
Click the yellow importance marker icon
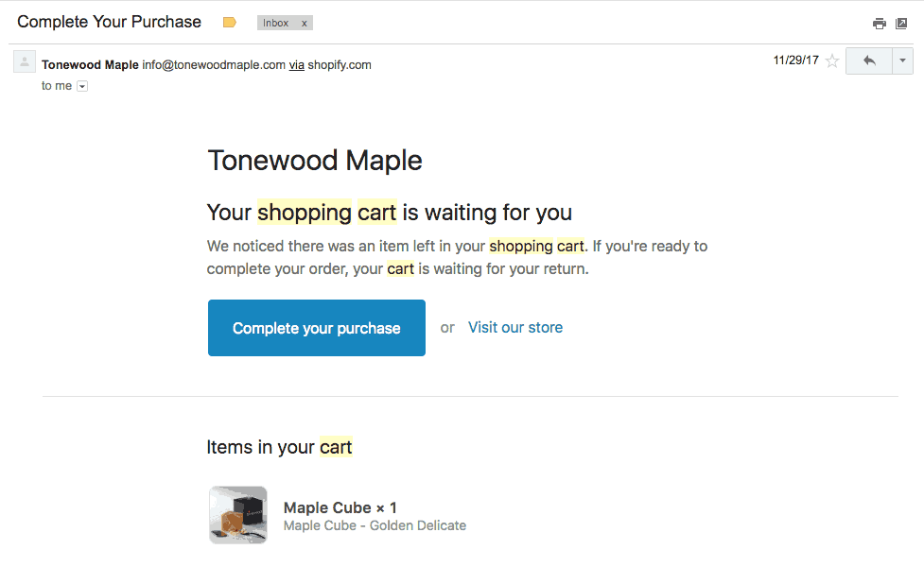229,23
